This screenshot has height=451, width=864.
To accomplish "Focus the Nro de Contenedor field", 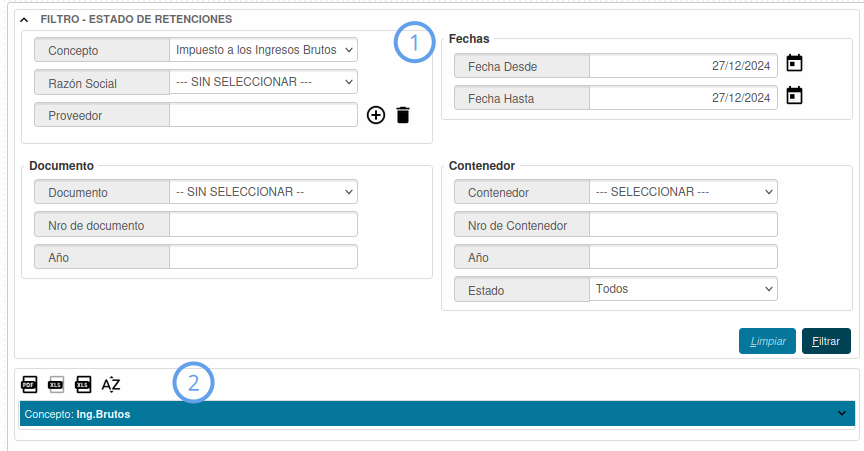I will (x=683, y=225).
